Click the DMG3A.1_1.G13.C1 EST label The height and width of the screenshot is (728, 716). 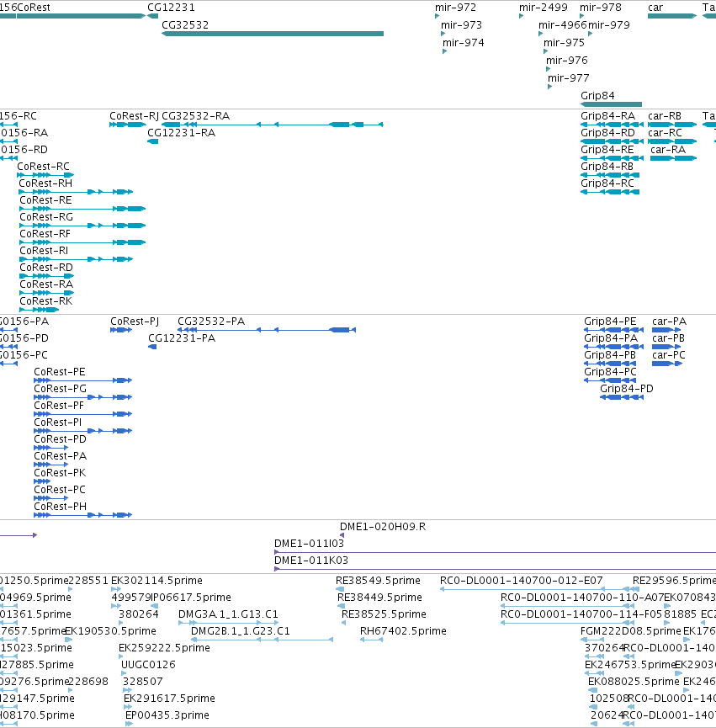(x=228, y=614)
